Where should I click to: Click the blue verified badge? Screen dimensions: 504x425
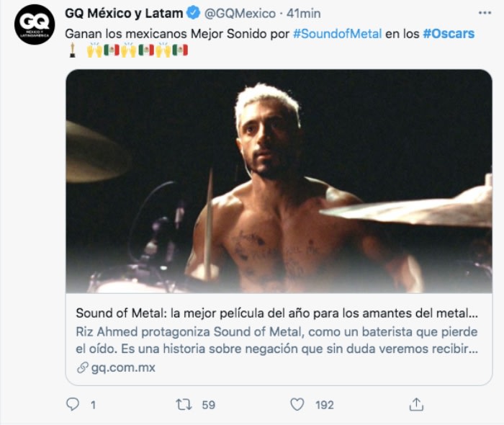point(193,14)
